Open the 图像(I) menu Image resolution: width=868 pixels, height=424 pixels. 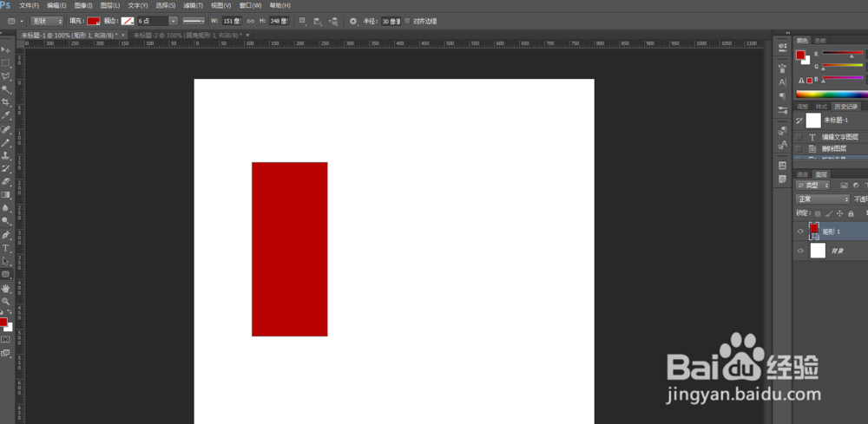click(83, 5)
